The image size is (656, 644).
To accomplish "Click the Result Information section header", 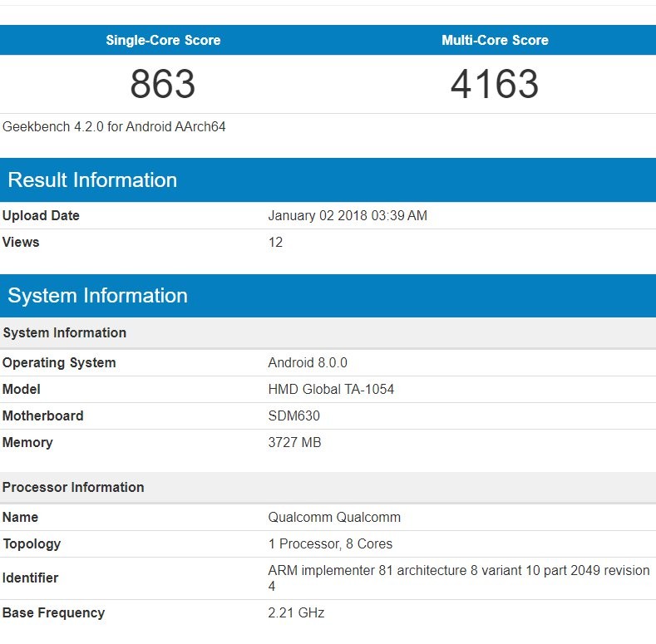I will pos(328,179).
